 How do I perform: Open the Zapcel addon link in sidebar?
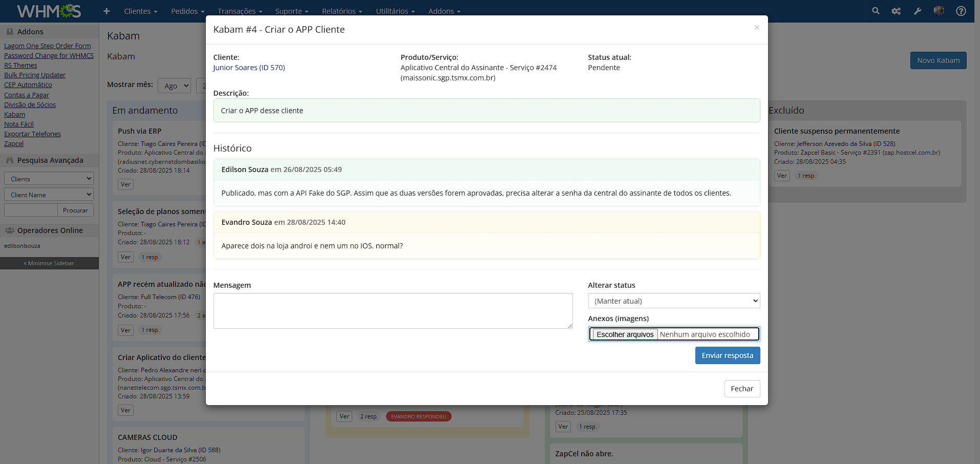coord(14,144)
